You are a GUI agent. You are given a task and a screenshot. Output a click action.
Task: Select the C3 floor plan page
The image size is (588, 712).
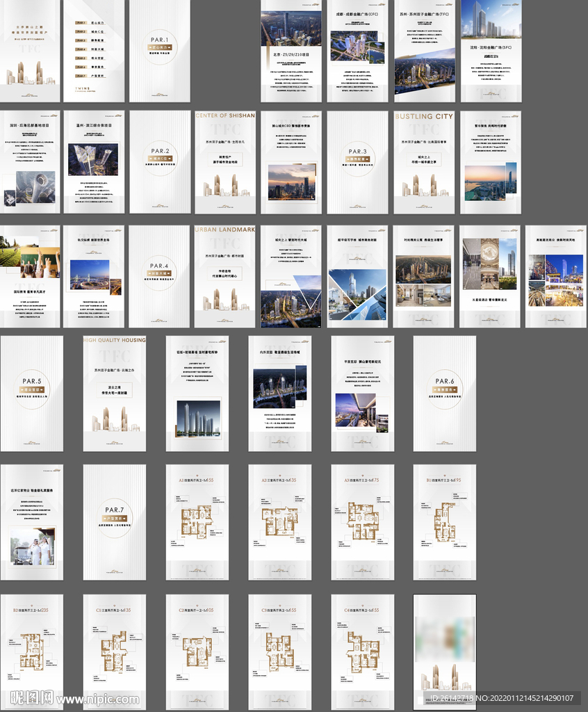[279, 652]
